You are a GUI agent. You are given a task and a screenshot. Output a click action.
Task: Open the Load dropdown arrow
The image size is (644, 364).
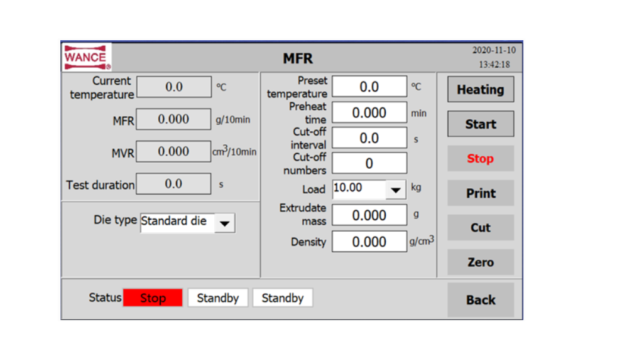[x=395, y=190]
